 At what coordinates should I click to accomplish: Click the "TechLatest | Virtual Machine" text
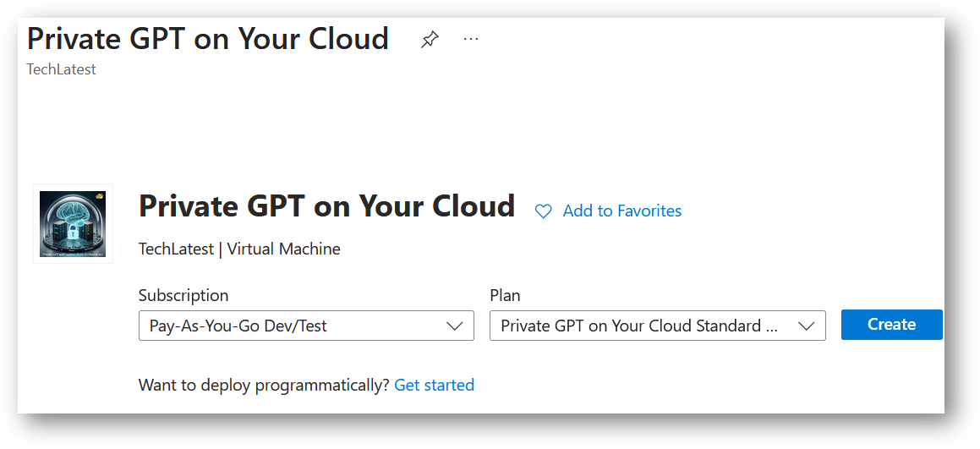[x=239, y=249]
